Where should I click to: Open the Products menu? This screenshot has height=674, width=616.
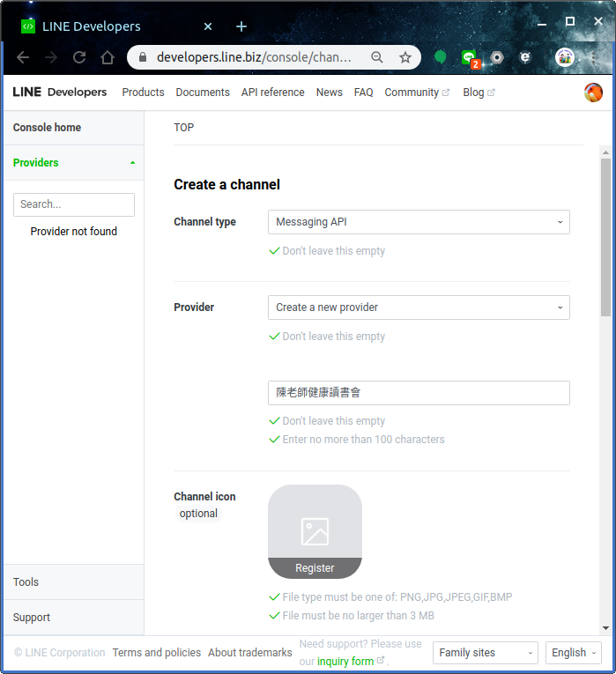point(143,93)
